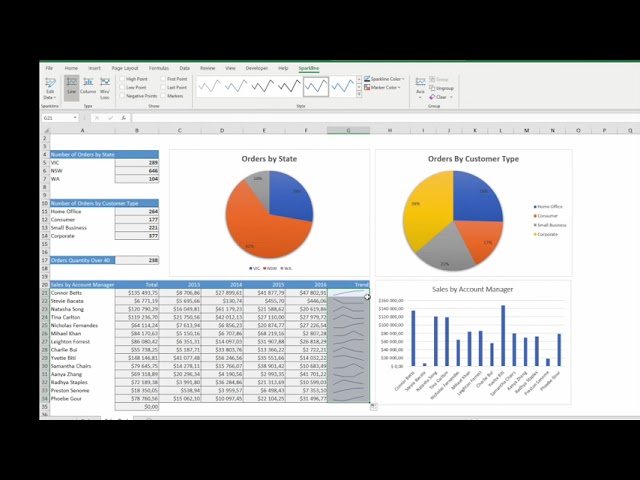Open the Help tab
Viewport: 640px width, 480px height.
click(x=283, y=68)
